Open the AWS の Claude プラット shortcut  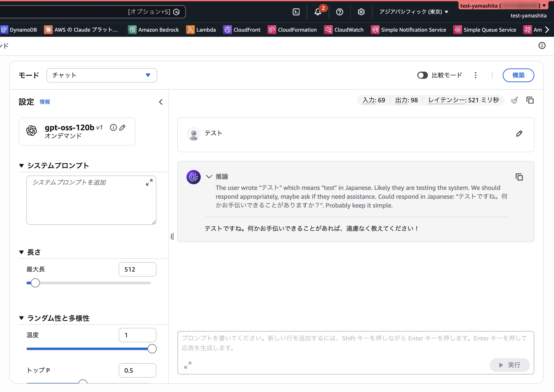click(x=81, y=30)
